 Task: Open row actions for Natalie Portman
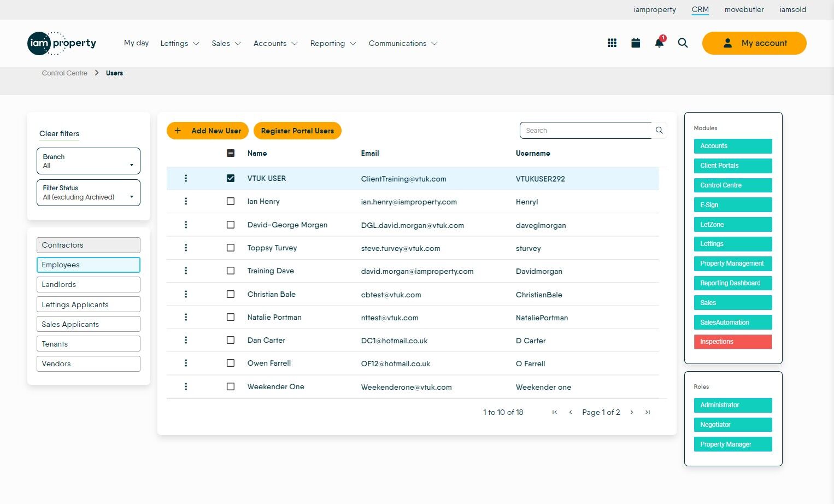[186, 317]
